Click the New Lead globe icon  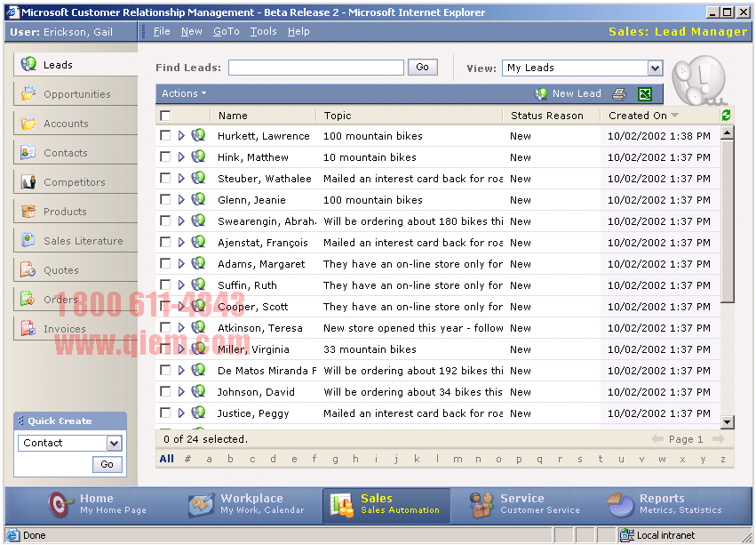point(541,93)
